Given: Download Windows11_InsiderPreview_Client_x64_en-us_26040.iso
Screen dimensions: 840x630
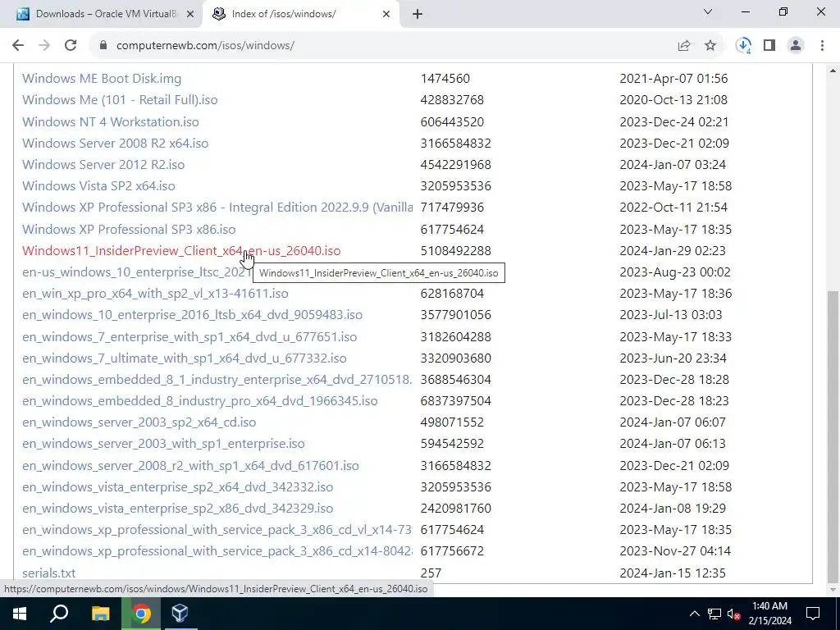Looking at the screenshot, I should [x=181, y=251].
